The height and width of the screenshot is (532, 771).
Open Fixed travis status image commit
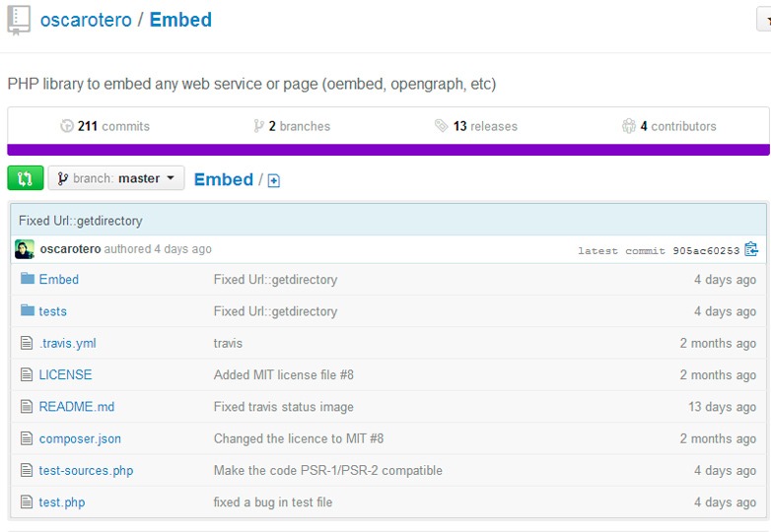click(x=284, y=407)
